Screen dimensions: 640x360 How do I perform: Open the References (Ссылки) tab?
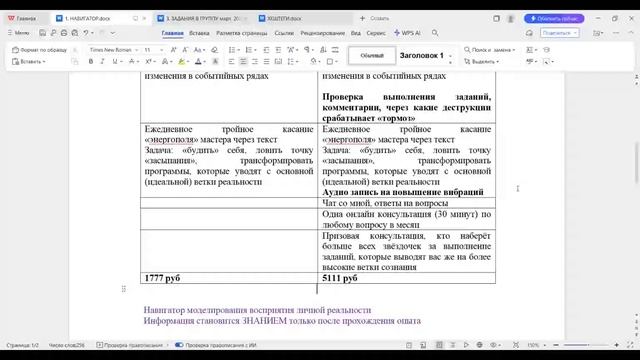point(284,33)
